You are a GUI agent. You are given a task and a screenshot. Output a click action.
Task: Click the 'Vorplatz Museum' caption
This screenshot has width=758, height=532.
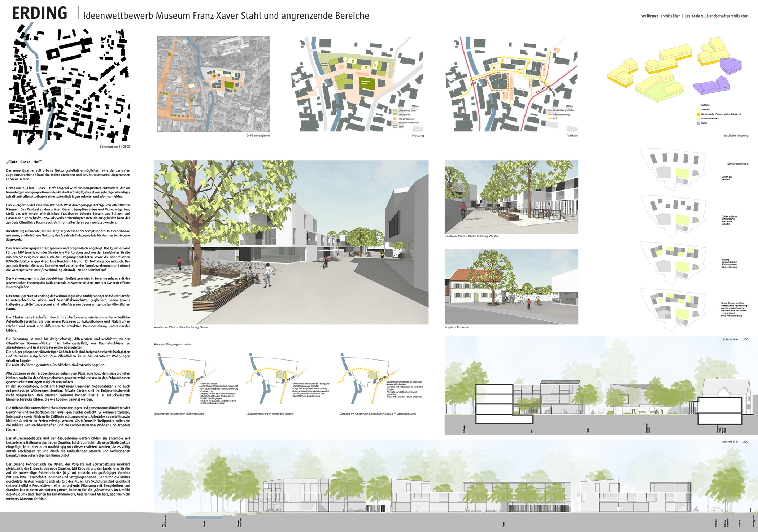(x=457, y=327)
